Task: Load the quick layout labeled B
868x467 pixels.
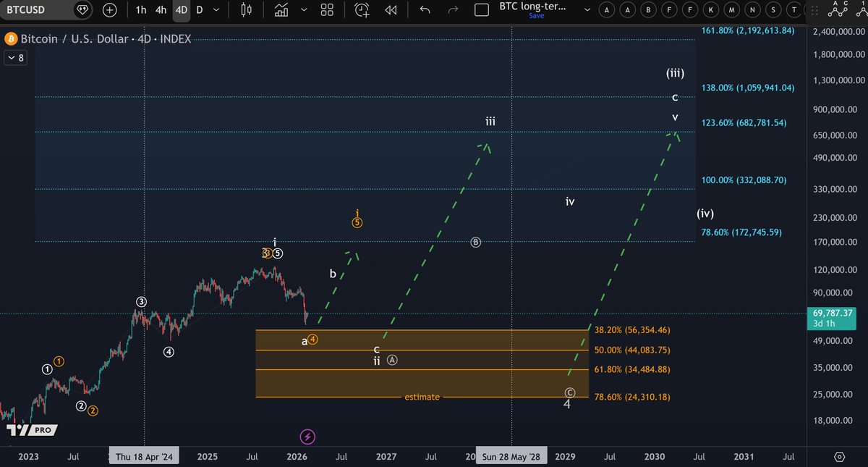Action: 649,10
